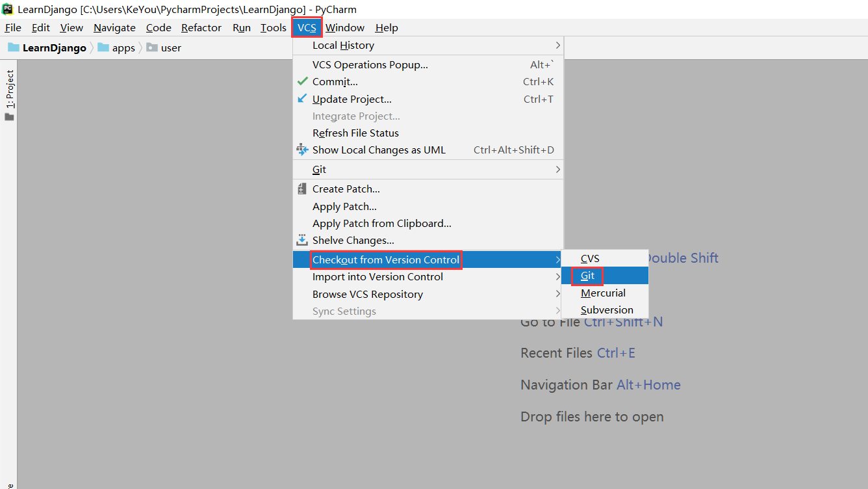Choose CVS from the checkout submenu
The image size is (868, 489).
[605, 258]
